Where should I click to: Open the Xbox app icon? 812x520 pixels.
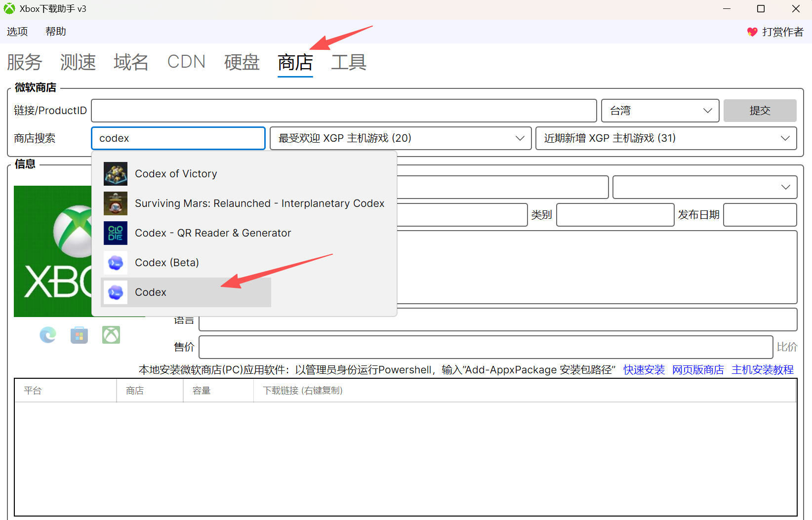[x=111, y=335]
